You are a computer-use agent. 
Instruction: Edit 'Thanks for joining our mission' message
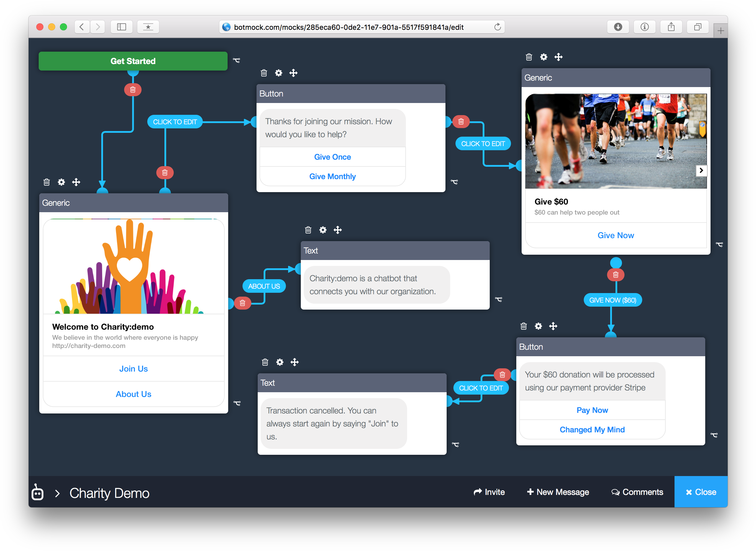[x=333, y=128]
